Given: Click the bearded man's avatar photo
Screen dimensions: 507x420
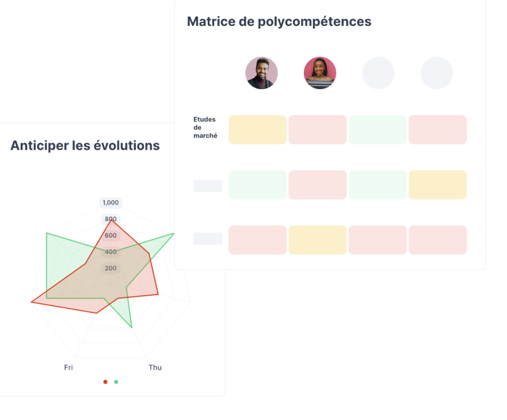Looking at the screenshot, I should click(x=261, y=73).
